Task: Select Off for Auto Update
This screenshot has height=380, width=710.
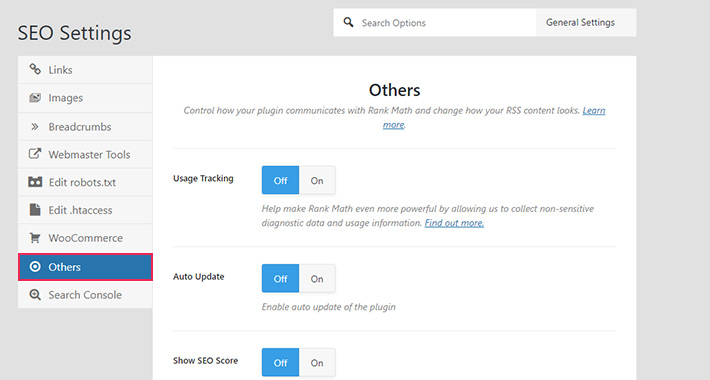Action: [x=280, y=279]
